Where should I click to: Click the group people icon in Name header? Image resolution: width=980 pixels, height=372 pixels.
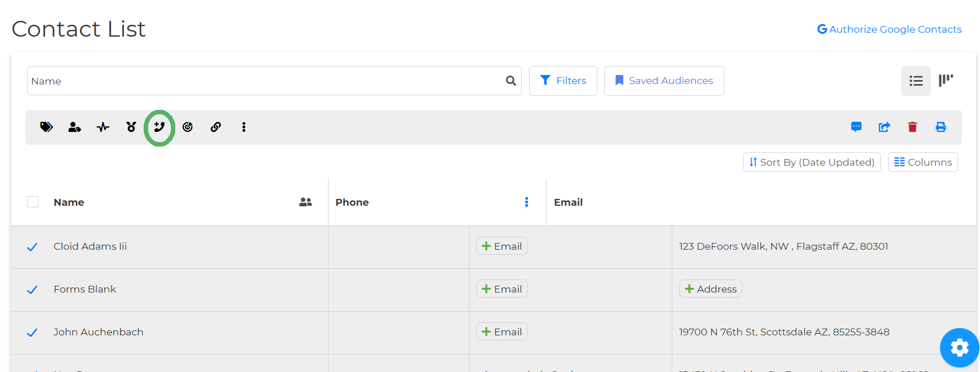coord(305,202)
